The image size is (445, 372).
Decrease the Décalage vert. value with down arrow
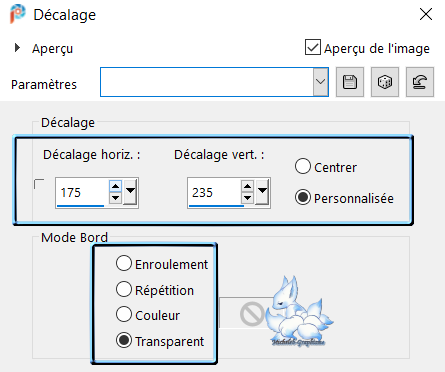(247, 198)
